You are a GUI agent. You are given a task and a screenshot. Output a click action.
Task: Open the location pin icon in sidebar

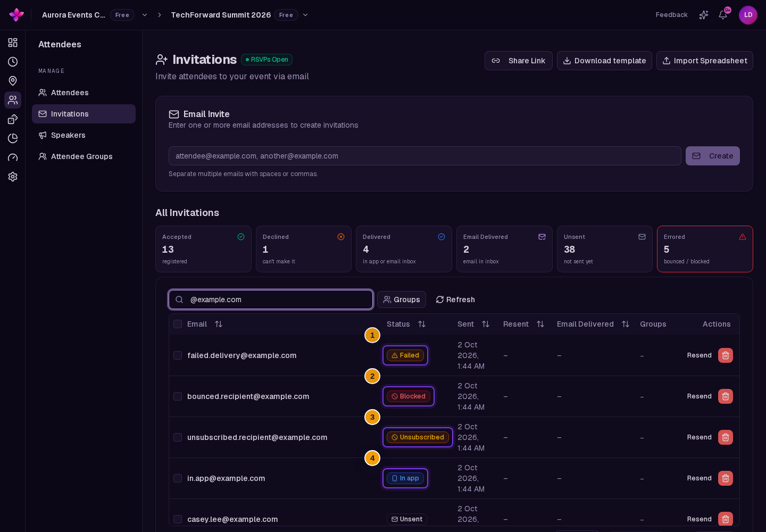click(x=13, y=81)
